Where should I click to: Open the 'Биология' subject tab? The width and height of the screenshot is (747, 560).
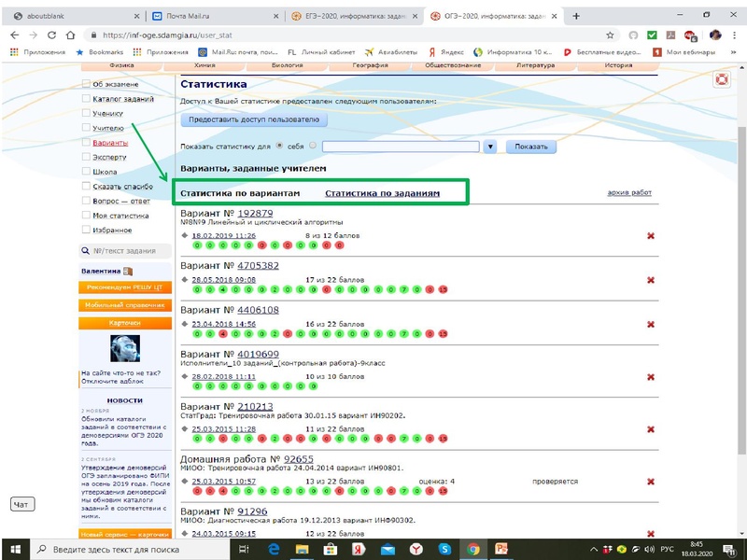(x=287, y=66)
